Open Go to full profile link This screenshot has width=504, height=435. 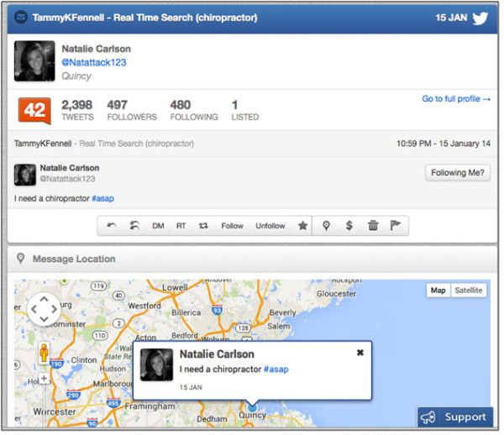[x=456, y=99]
